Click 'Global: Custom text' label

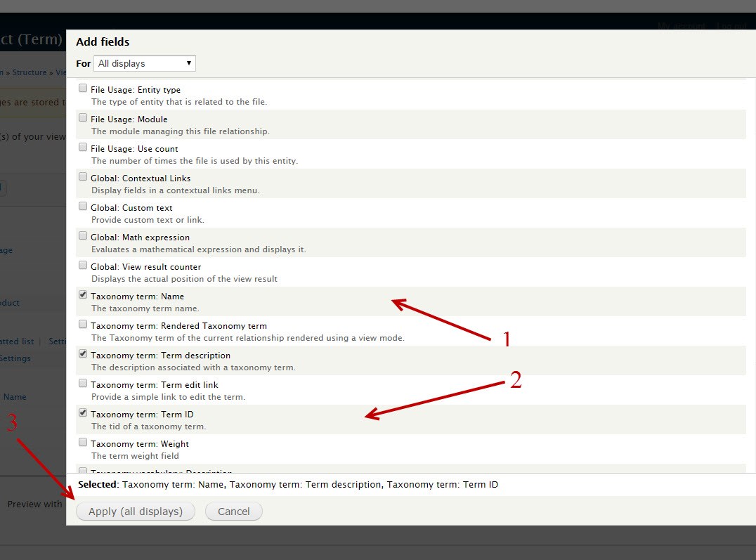[x=131, y=208]
